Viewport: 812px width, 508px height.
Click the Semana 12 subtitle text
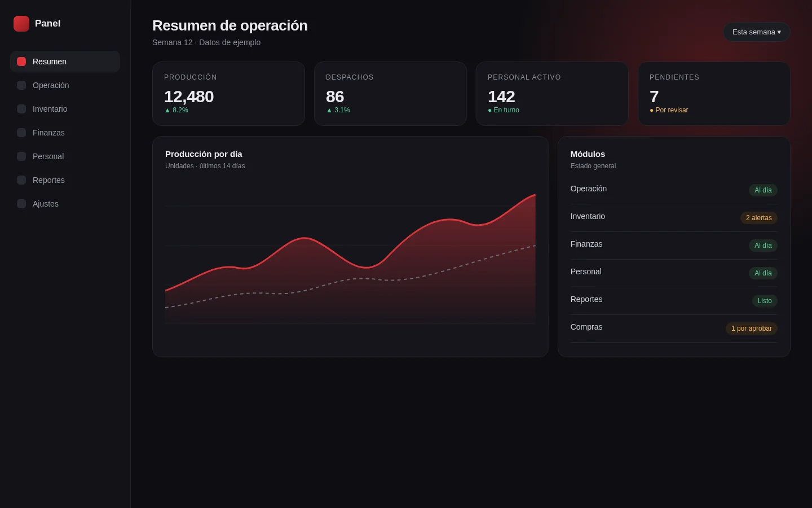tap(206, 42)
